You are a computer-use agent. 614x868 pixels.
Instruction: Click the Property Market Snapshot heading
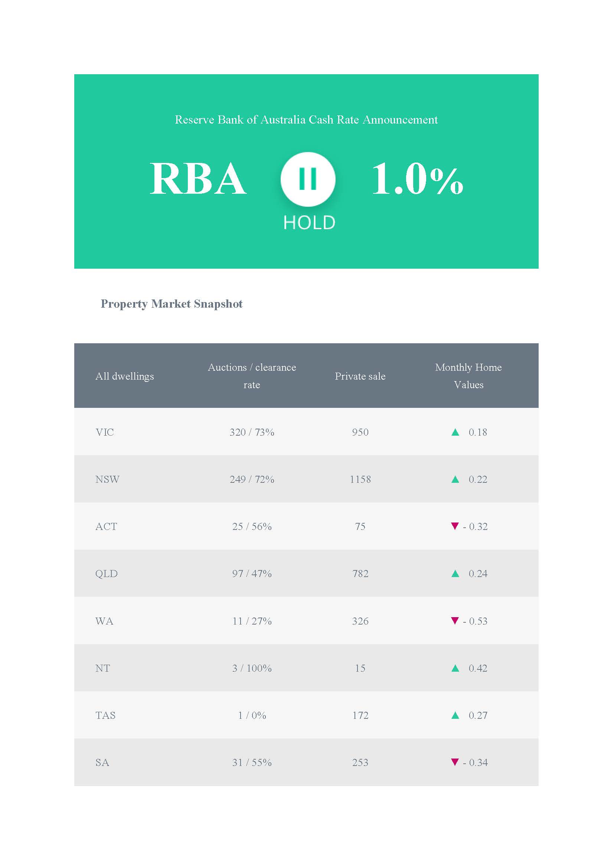click(x=172, y=304)
